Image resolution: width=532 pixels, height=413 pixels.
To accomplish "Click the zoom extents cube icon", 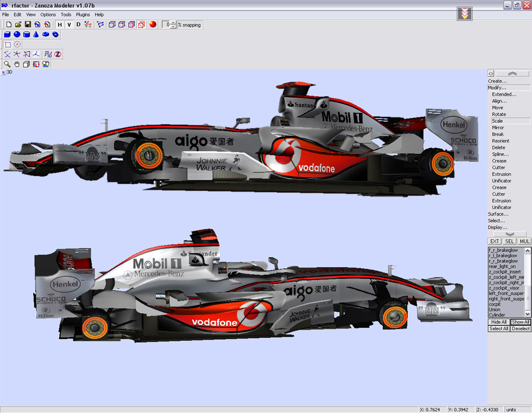I will (x=36, y=64).
